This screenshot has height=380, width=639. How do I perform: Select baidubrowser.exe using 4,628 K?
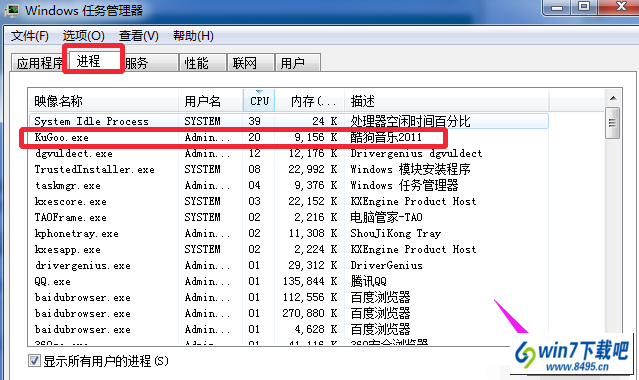[289, 329]
